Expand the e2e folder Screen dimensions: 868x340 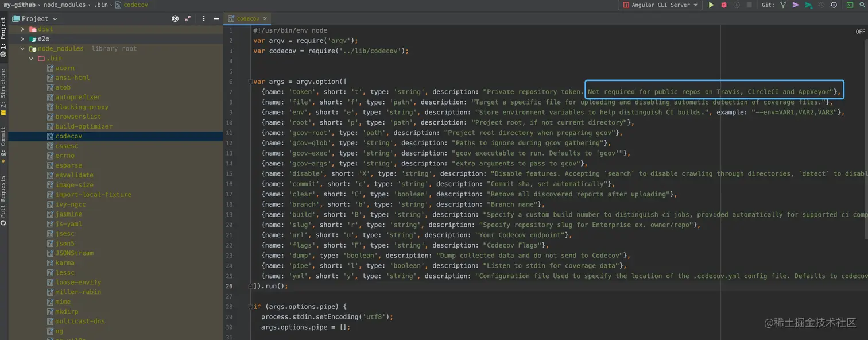coord(23,38)
